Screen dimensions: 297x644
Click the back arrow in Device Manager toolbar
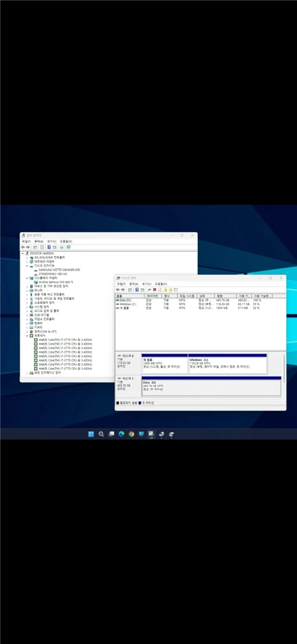(23, 247)
